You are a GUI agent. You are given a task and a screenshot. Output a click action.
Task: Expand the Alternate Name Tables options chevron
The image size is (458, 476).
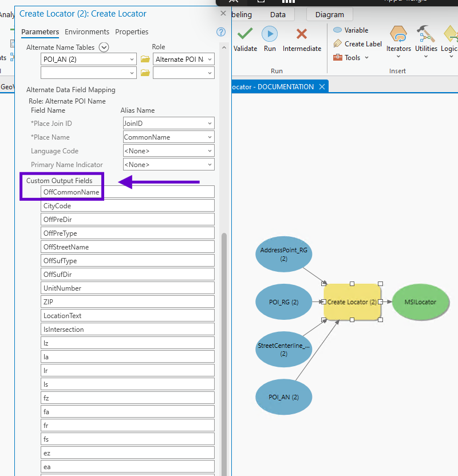point(104,47)
